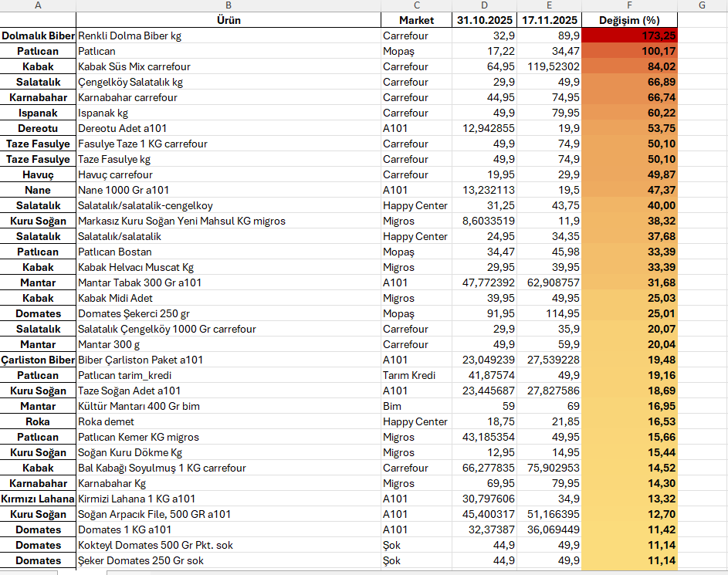Select column C header

tap(416, 5)
